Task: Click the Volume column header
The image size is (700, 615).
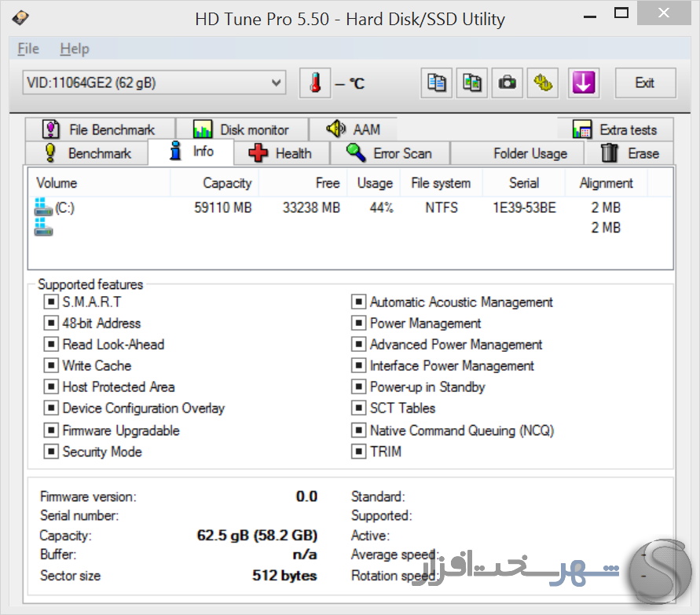Action: [99, 182]
